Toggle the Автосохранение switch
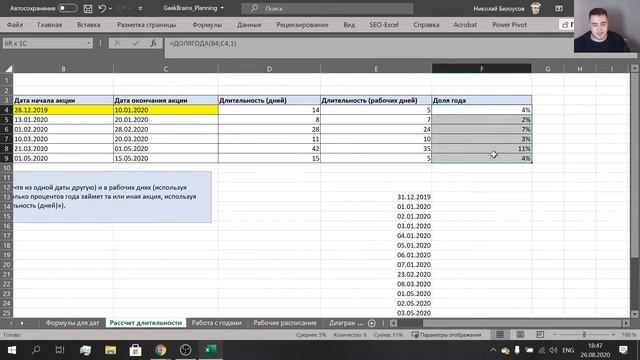The height and width of the screenshot is (360, 640). 67,8
